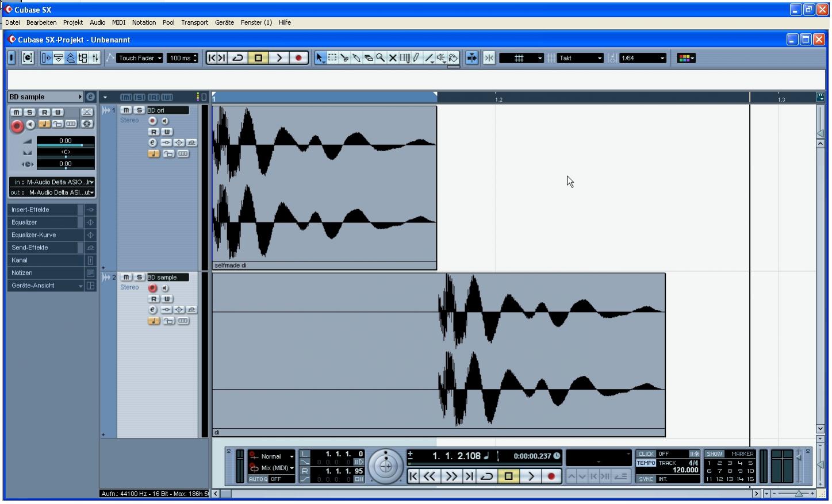This screenshot has height=504, width=832.
Task: Click the Inspector volume fader value 0.00
Action: [66, 141]
